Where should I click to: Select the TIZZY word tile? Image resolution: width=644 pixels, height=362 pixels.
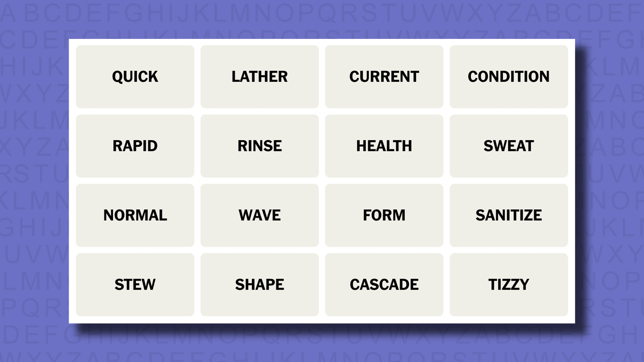pyautogui.click(x=508, y=285)
